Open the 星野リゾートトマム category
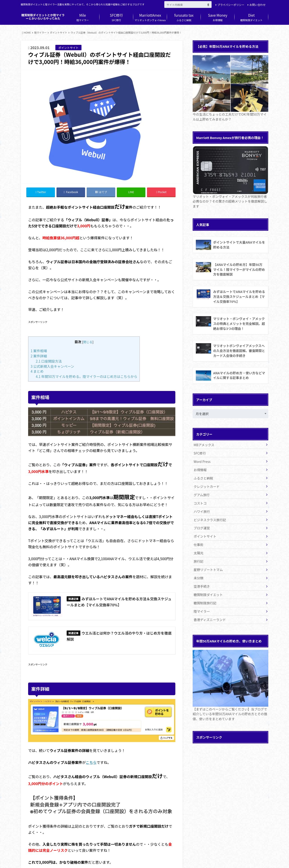This screenshot has height=868, width=289. (x=230, y=569)
